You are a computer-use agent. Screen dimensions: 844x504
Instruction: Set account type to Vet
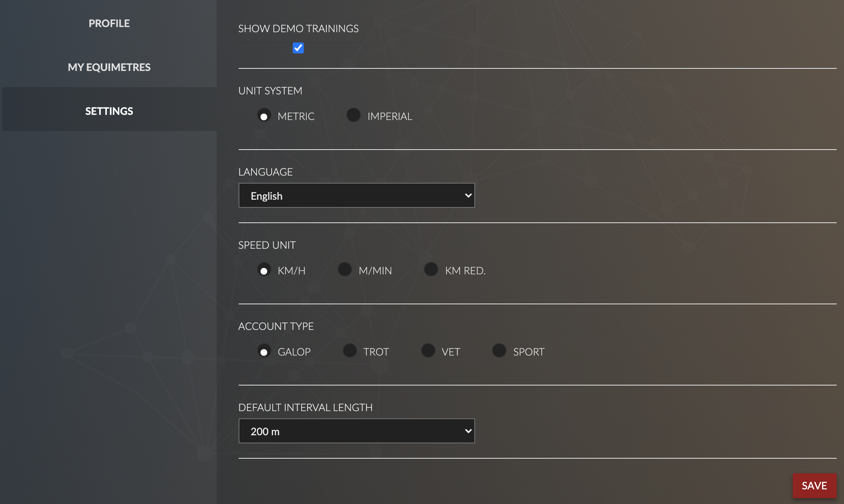(x=428, y=351)
